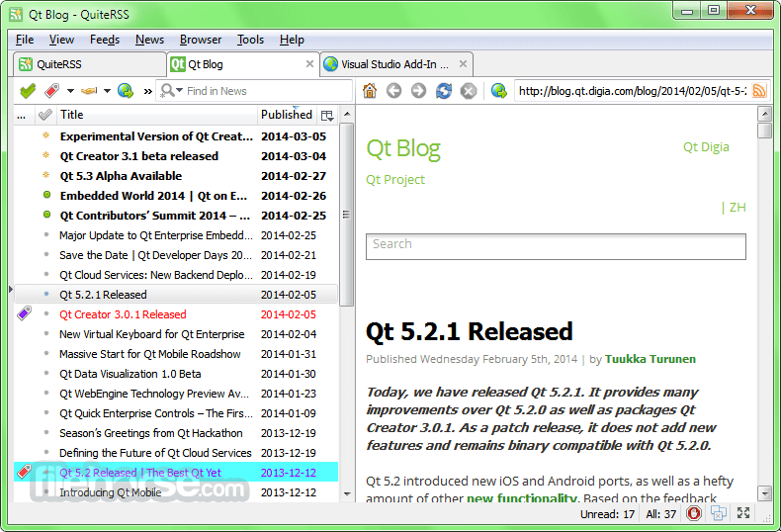The width and height of the screenshot is (781, 532).
Task: Click the purple label tag on Qt Creator 3.0.1 row
Action: coord(25,313)
